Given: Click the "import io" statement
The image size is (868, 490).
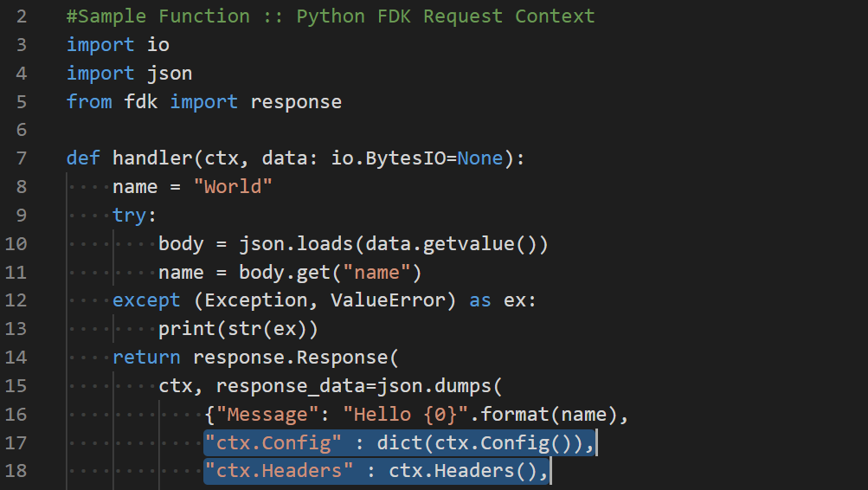Looking at the screenshot, I should [x=118, y=45].
